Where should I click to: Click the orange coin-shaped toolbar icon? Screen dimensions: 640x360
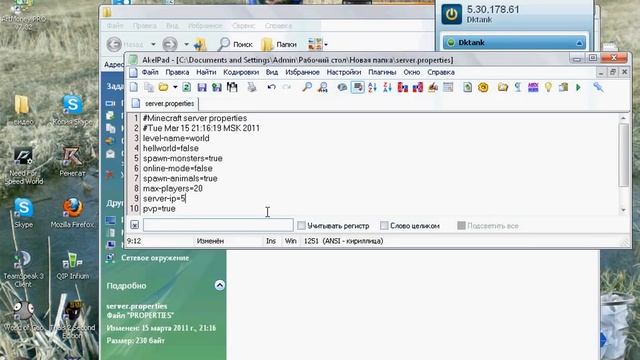coord(483,87)
